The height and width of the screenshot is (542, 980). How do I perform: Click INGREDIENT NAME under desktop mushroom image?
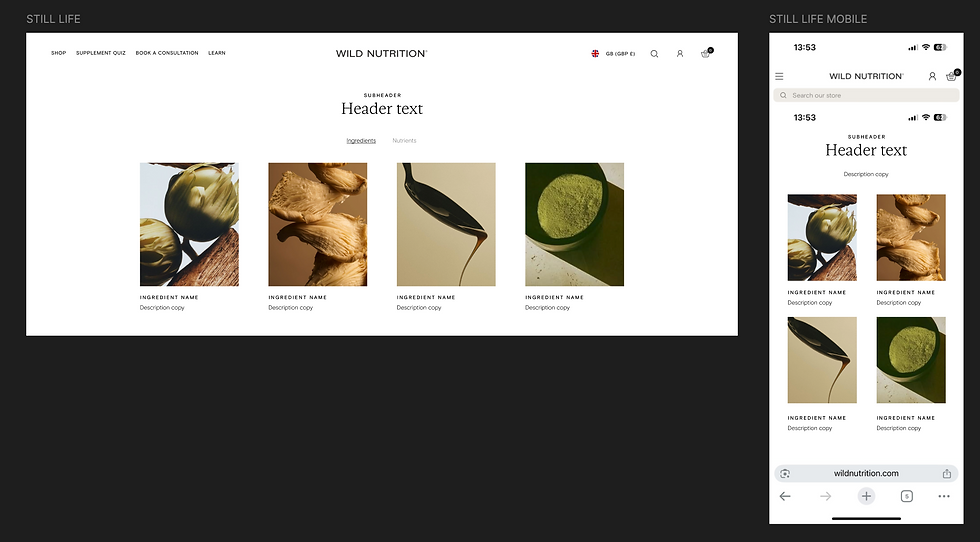tap(298, 298)
